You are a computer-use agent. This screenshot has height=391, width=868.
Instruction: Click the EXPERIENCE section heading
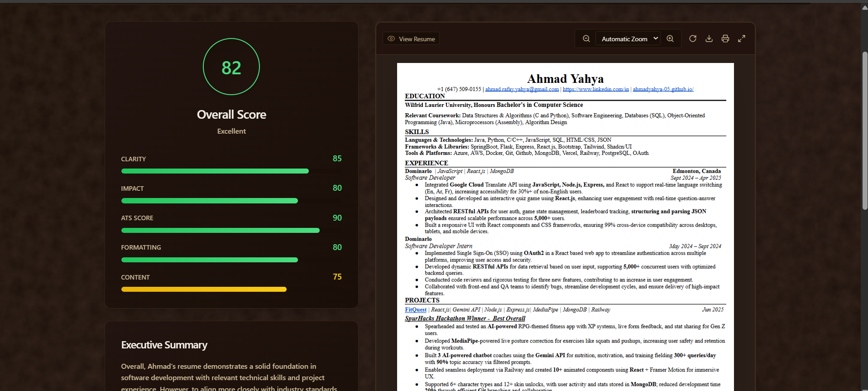click(427, 163)
